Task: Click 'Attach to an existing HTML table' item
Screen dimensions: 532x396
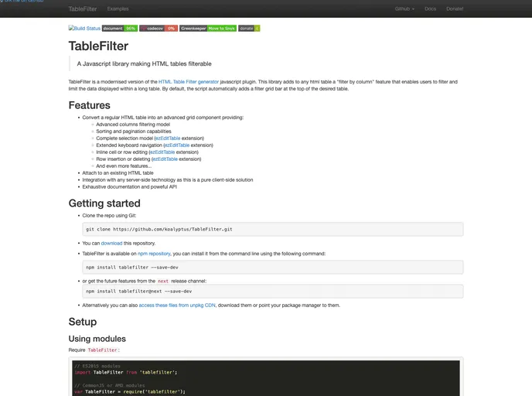Action: tap(118, 173)
